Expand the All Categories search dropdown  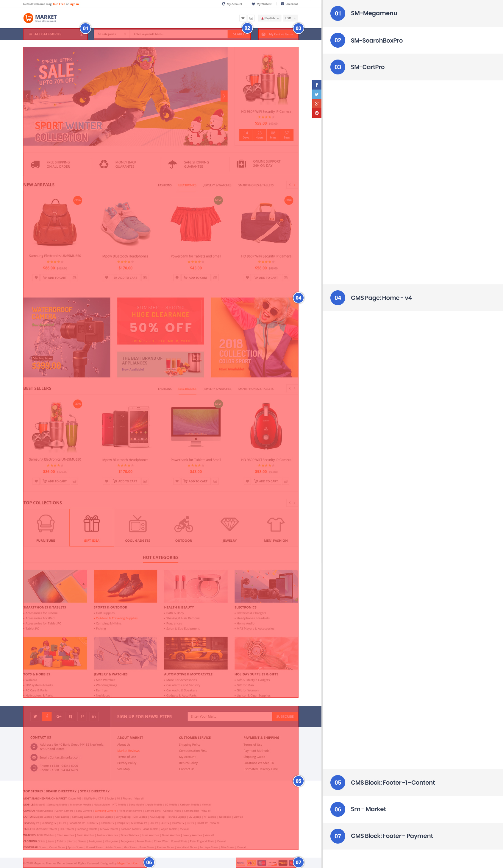(x=112, y=34)
